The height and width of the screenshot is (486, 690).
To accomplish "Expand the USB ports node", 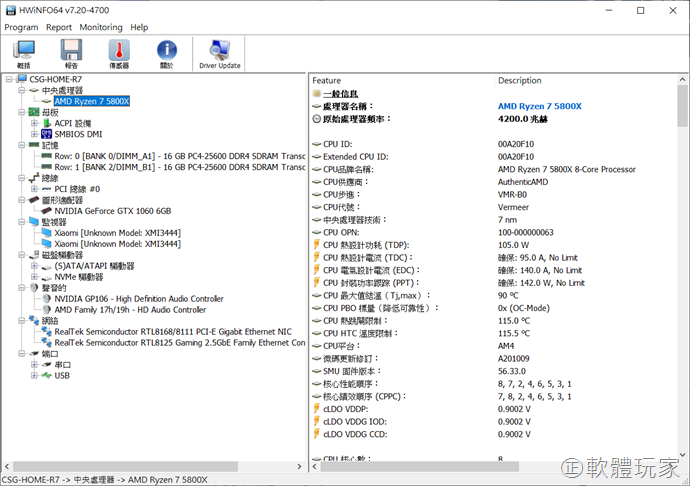I will [x=35, y=376].
